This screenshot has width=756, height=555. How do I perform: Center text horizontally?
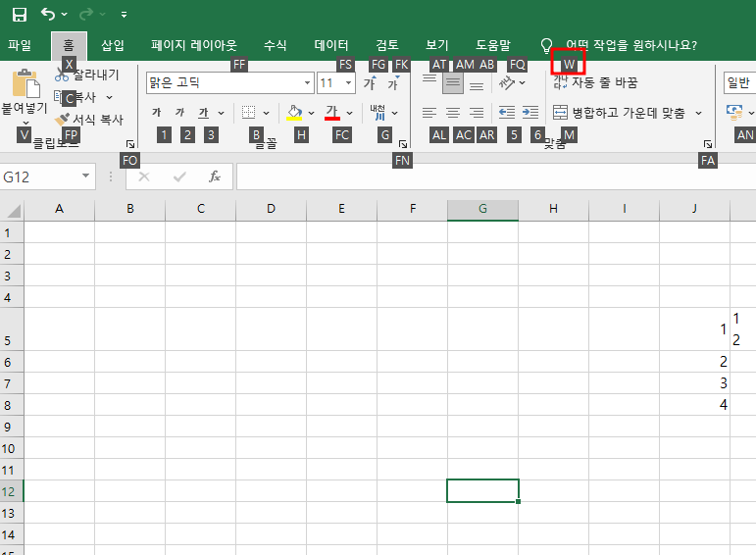(453, 113)
